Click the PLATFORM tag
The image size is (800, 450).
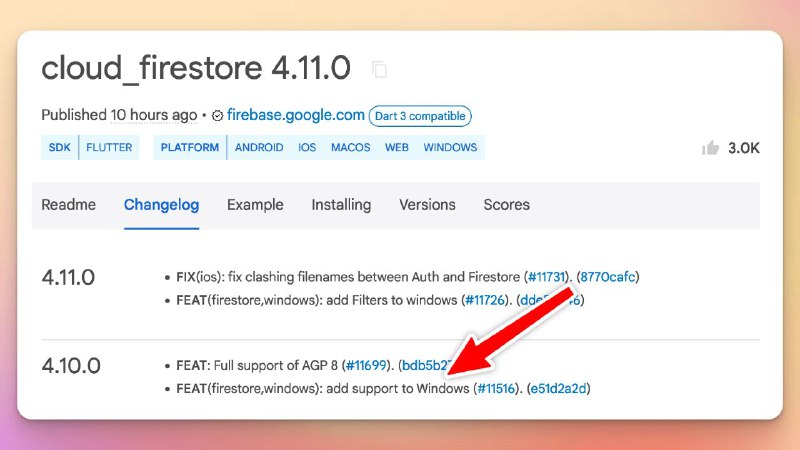click(x=190, y=147)
